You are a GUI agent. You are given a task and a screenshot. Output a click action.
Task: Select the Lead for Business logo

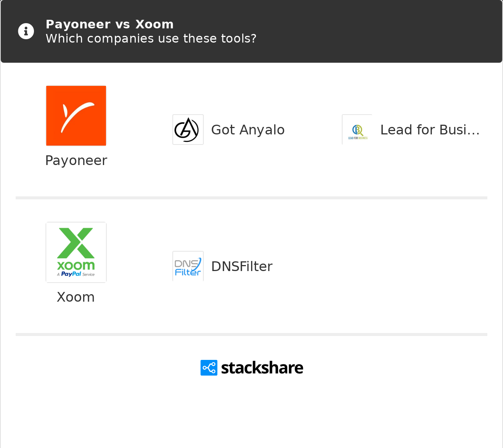[357, 130]
